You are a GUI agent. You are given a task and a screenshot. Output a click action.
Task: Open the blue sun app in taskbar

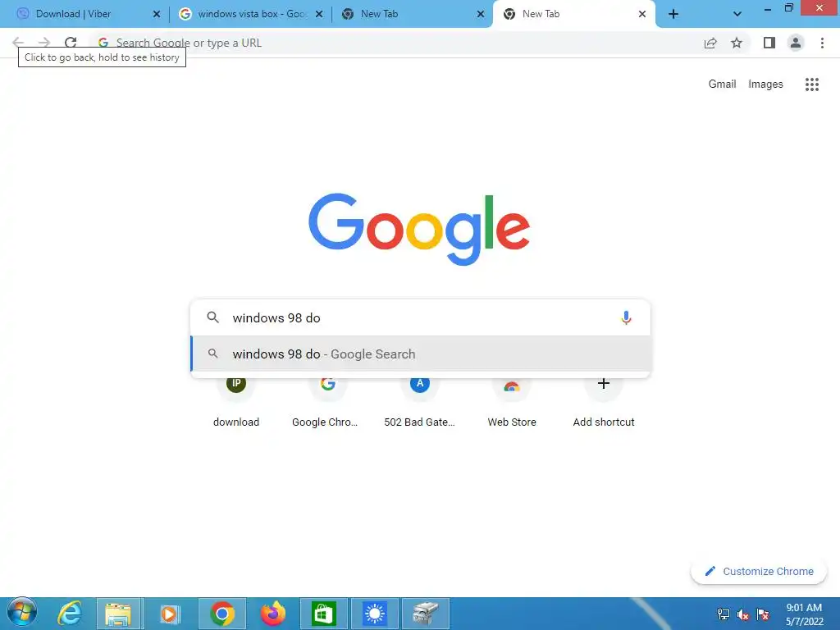pos(374,614)
